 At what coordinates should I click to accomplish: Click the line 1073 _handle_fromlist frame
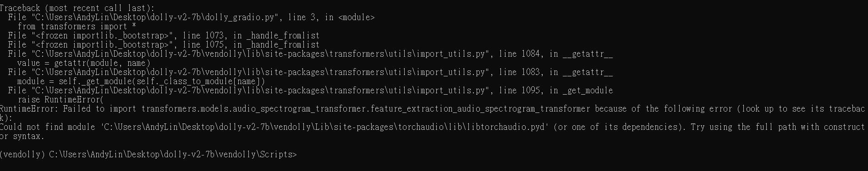164,36
